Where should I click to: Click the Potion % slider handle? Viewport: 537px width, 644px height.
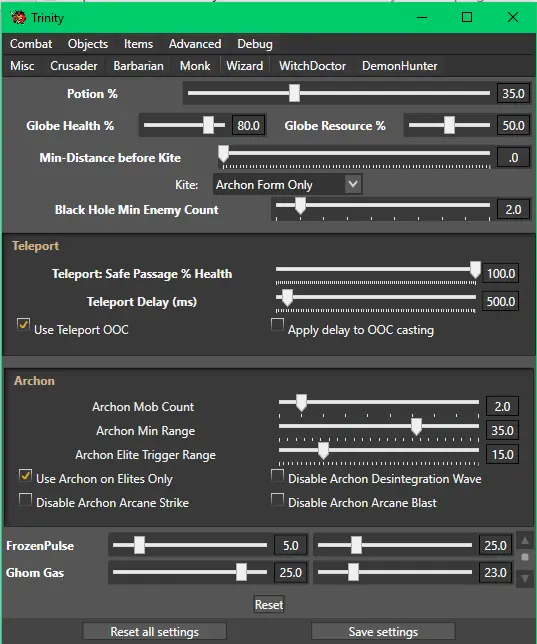click(x=294, y=93)
